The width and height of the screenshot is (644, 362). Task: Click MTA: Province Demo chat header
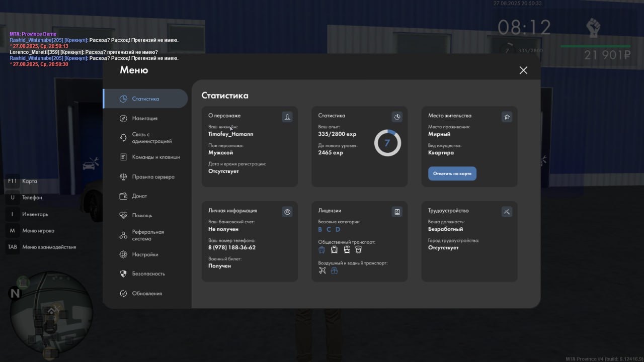click(33, 34)
